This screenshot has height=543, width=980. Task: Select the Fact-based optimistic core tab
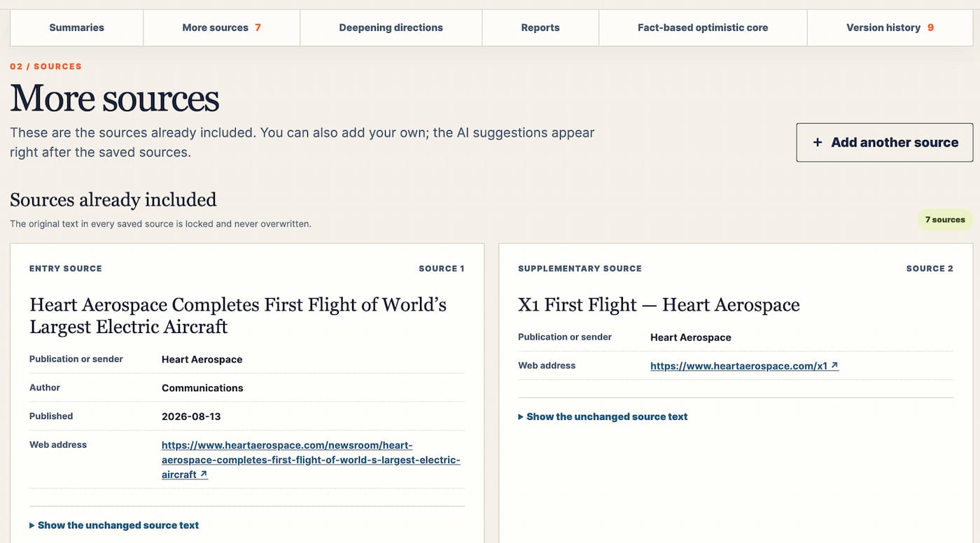pyautogui.click(x=703, y=28)
